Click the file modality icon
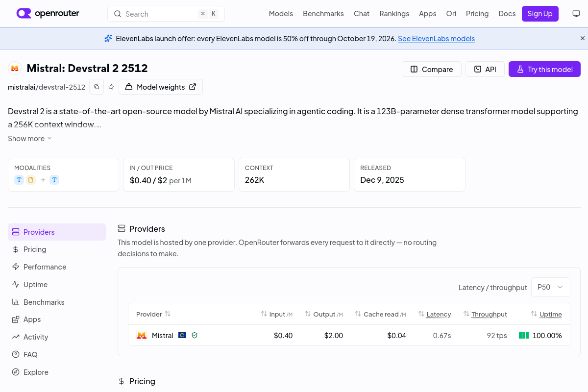This screenshot has width=588, height=392. [31, 180]
